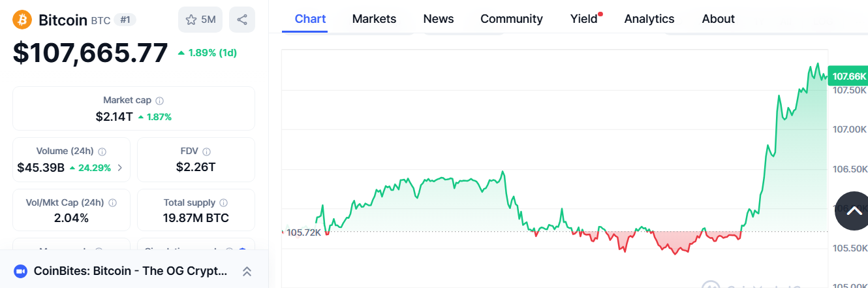Click the $107,665.77 price text
Image resolution: width=868 pixels, height=288 pixels.
(90, 53)
